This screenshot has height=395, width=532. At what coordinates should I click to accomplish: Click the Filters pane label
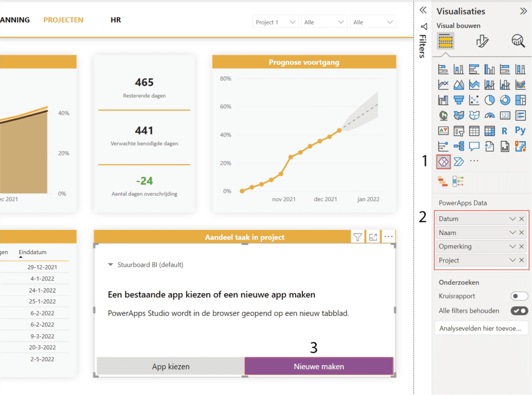coord(423,46)
